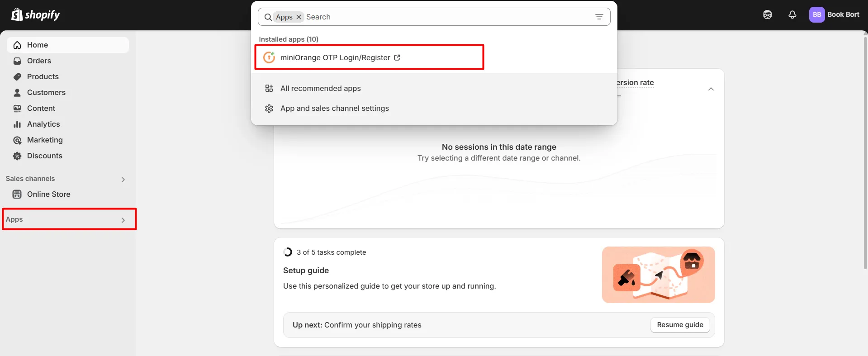
Task: Open Marketing in the sidebar
Action: [x=68, y=140]
